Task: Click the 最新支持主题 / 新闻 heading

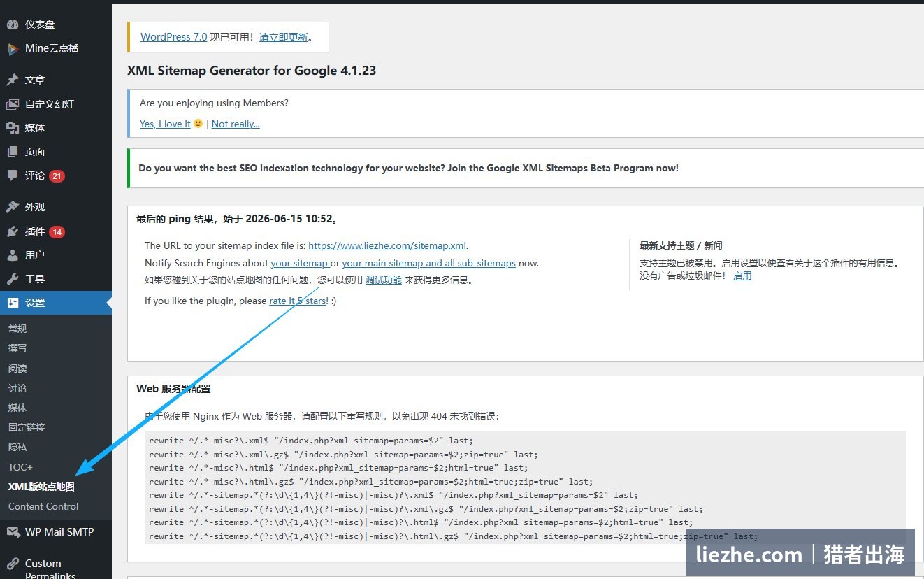Action: pos(681,245)
